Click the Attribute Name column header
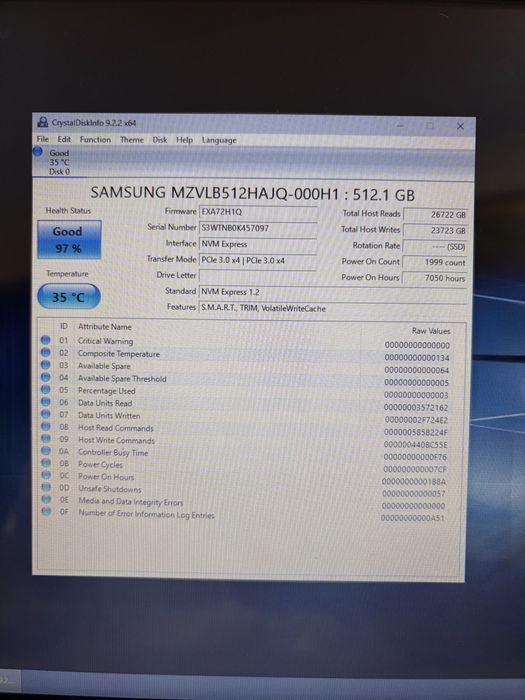This screenshot has height=700, width=525. (x=105, y=327)
